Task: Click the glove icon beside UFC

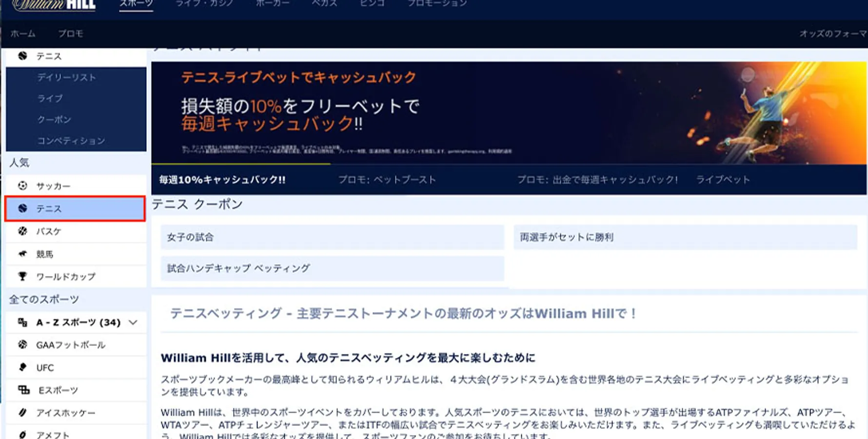Action: tap(22, 367)
